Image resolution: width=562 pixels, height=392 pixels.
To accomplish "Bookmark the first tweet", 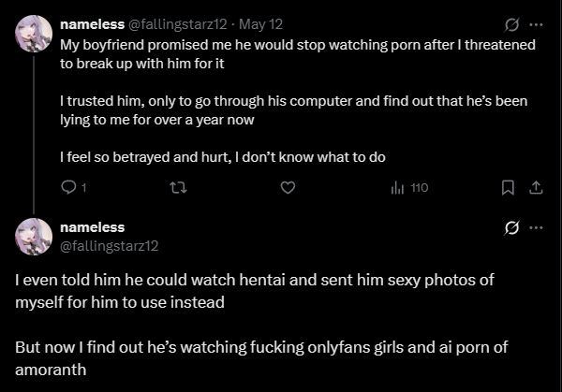I will (x=508, y=188).
